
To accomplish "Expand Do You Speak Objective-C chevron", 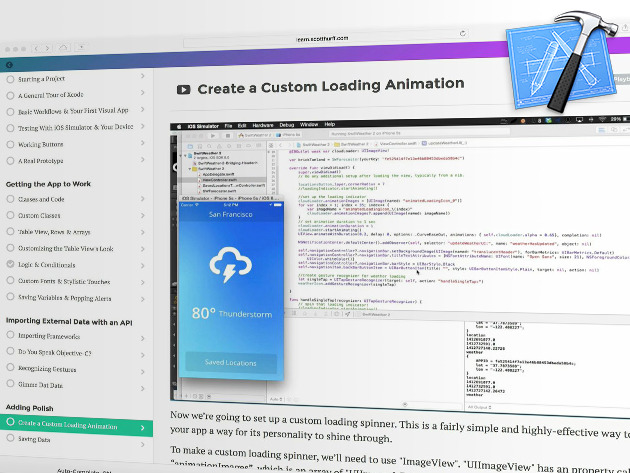I will [143, 355].
